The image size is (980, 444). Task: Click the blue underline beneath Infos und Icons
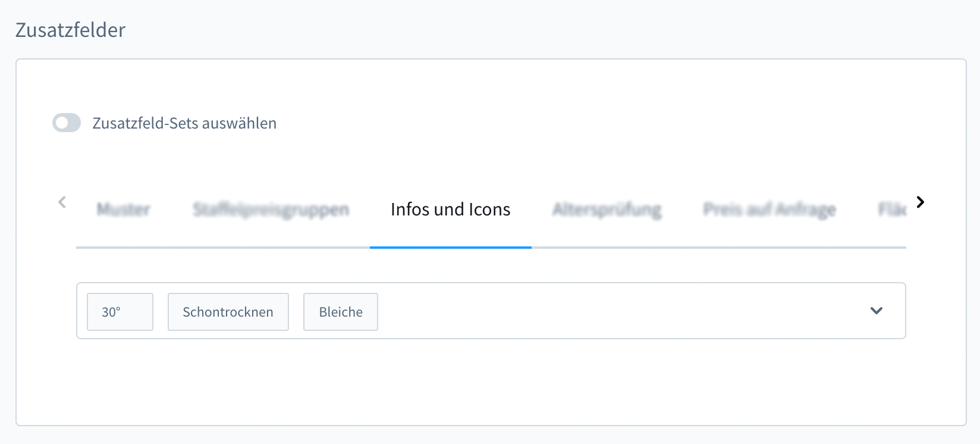coord(450,247)
